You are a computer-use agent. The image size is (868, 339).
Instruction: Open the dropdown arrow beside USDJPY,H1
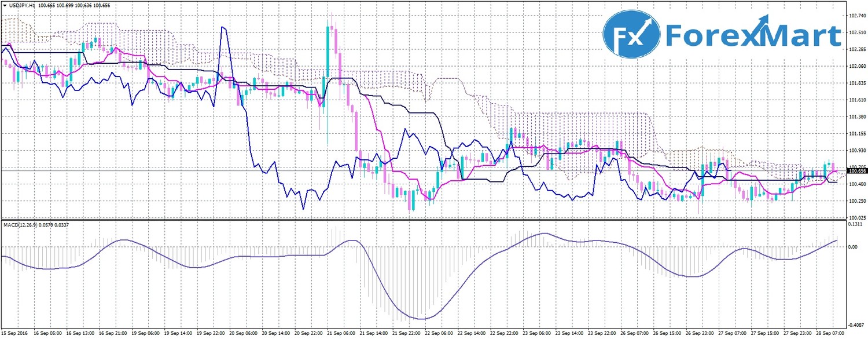pos(5,5)
